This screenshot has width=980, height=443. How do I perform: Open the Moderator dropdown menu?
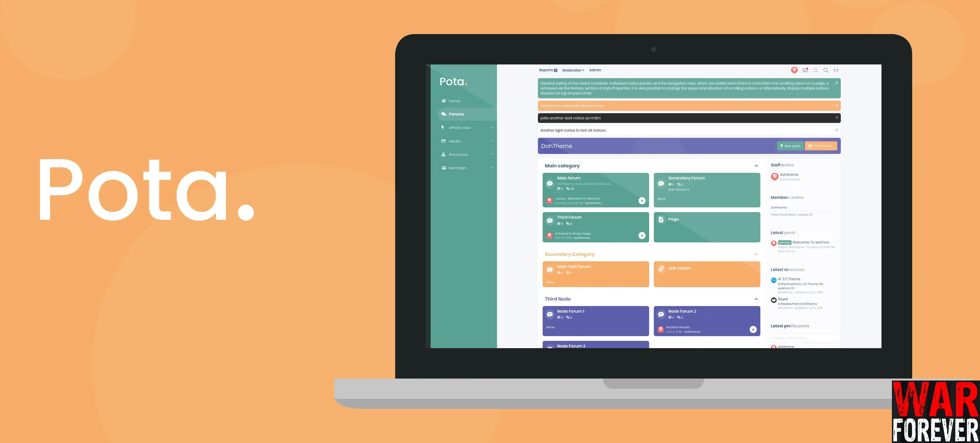[x=572, y=70]
